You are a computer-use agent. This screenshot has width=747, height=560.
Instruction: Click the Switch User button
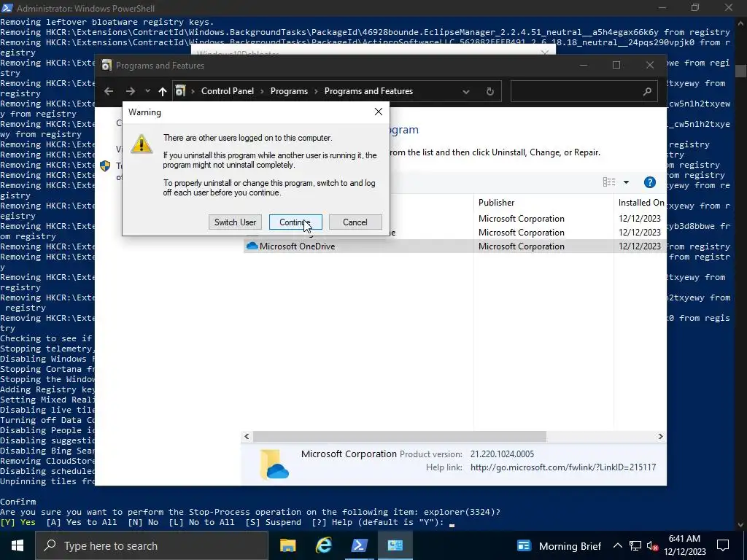235,222
